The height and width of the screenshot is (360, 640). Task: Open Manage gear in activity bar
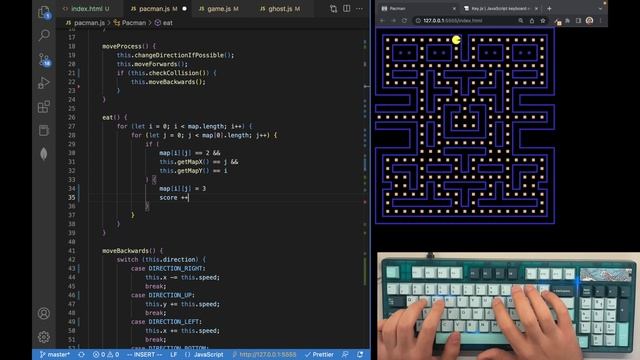[44, 337]
